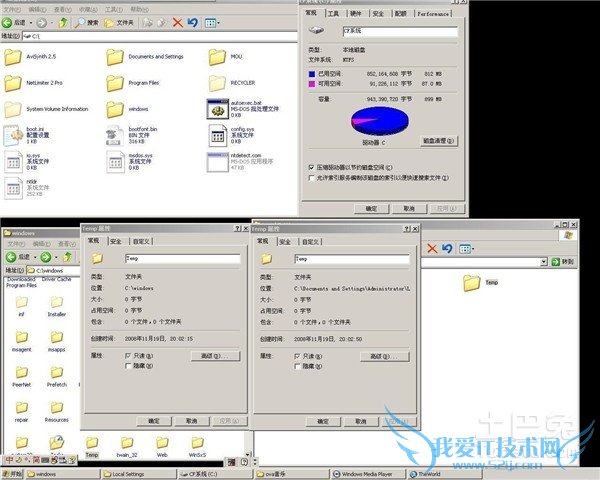Select the MOU folder
The image size is (600, 480).
coord(217,57)
